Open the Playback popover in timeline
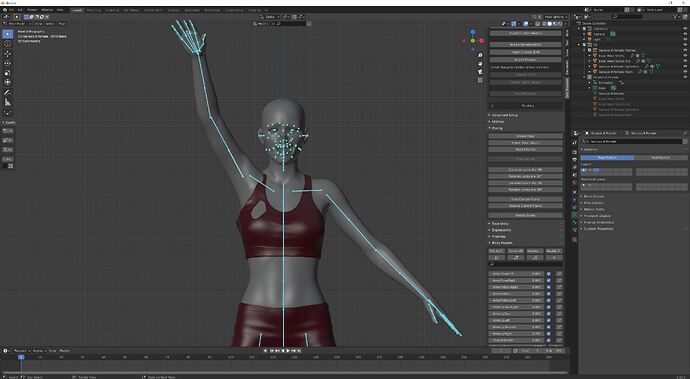The image size is (690, 379). click(x=21, y=351)
